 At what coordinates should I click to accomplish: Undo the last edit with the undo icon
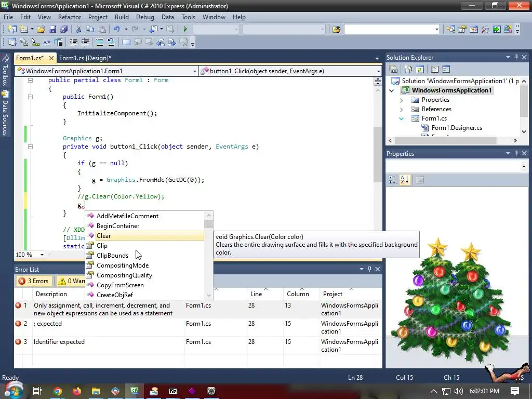click(x=116, y=29)
